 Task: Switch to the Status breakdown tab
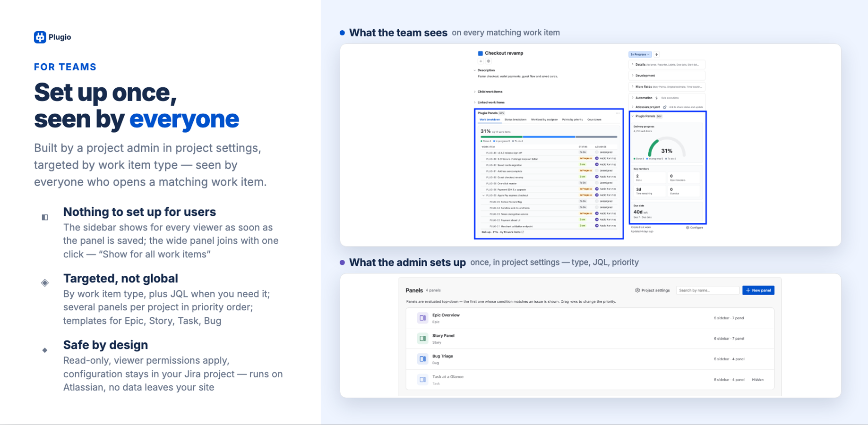point(515,119)
